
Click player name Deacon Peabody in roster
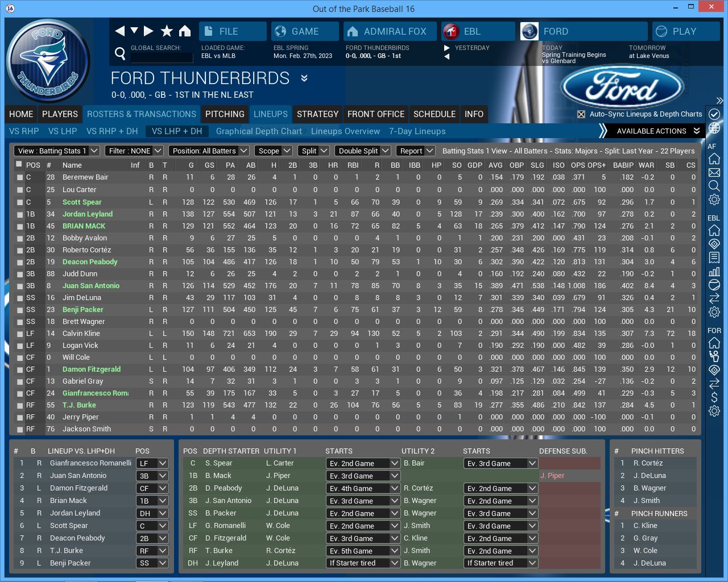pos(90,262)
